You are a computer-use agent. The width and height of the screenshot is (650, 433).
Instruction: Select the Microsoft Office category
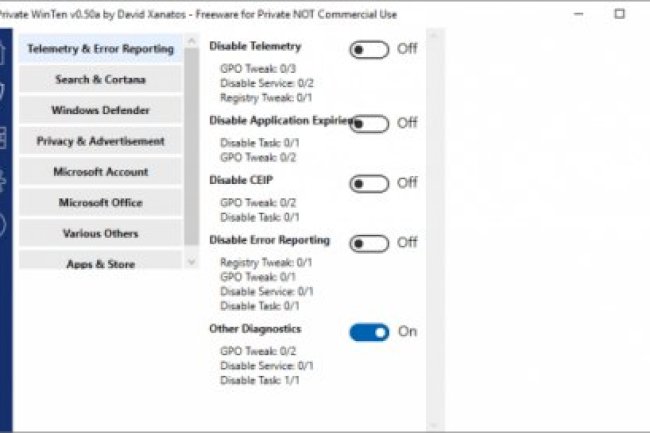[x=100, y=203]
